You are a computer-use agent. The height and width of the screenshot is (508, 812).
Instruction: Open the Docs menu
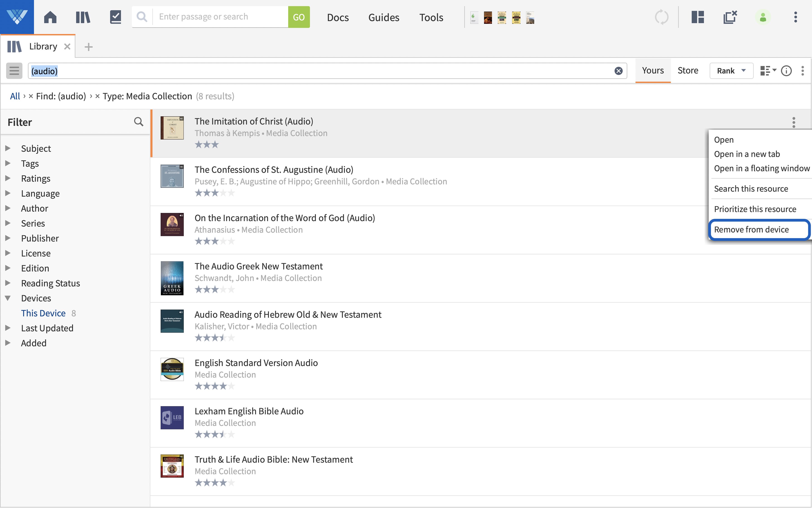point(338,17)
